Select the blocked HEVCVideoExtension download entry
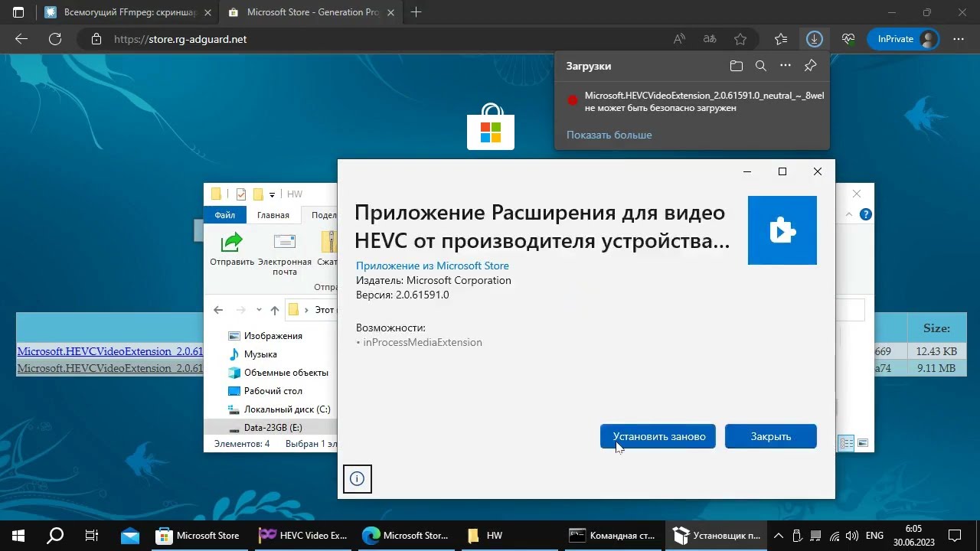980x551 pixels. click(x=692, y=102)
